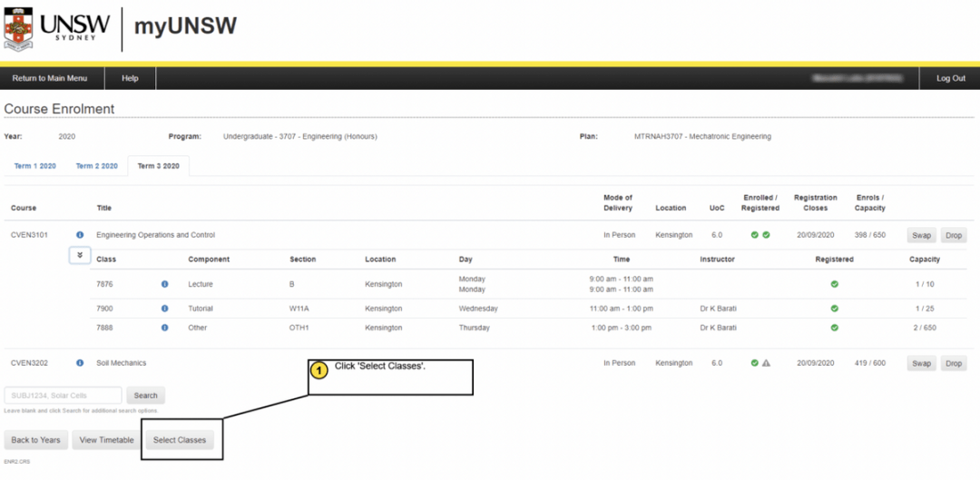Screen dimensions: 980x480
Task: Select the Term 3 2020 tab
Action: coord(159,166)
